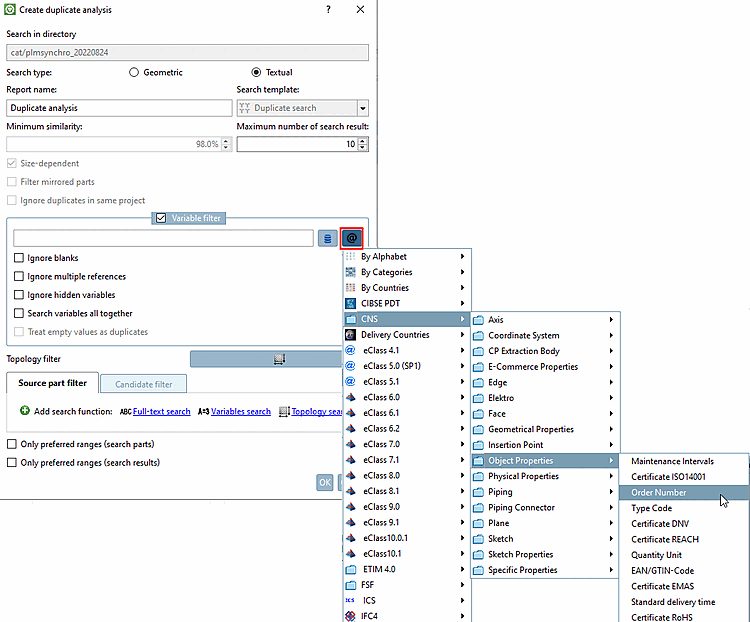Click the By Alphabet grid icon
Screen dimensions: 750x622
(351, 256)
